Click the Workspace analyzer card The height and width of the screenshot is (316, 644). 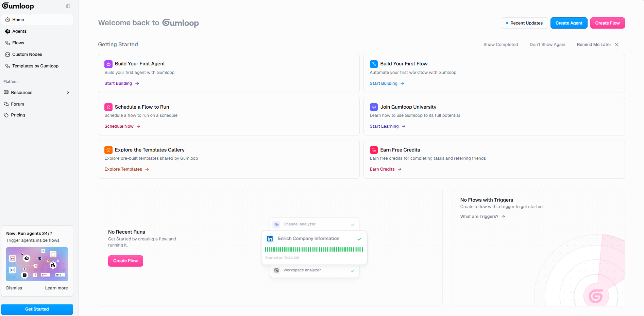314,271
